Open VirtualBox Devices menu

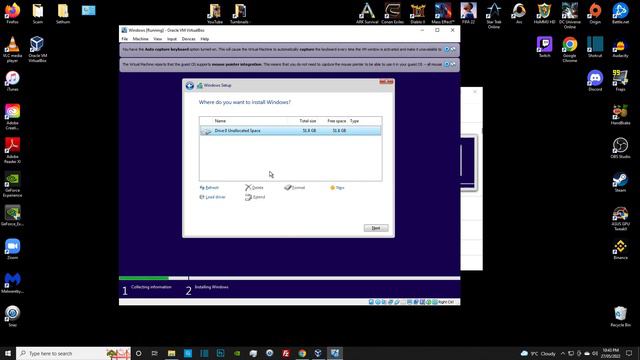click(189, 39)
